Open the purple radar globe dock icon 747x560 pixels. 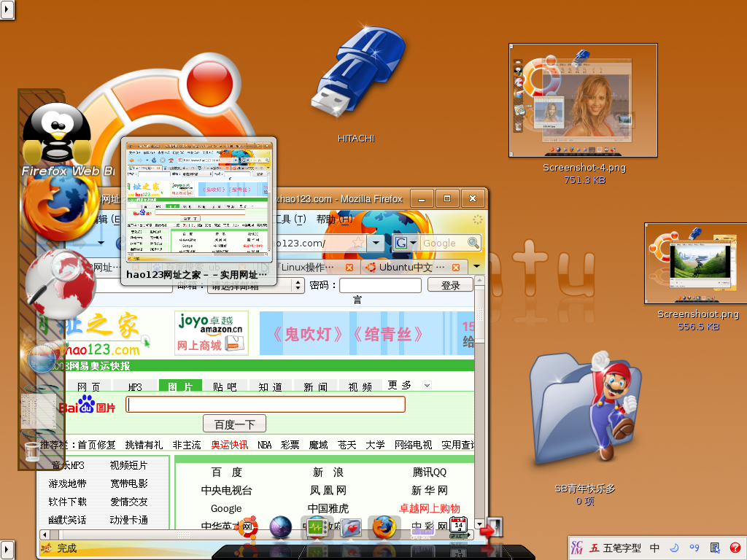tap(281, 528)
